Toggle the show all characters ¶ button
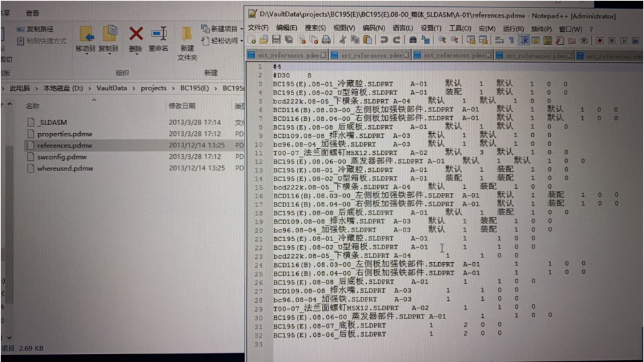The height and width of the screenshot is (362, 644). click(512, 41)
